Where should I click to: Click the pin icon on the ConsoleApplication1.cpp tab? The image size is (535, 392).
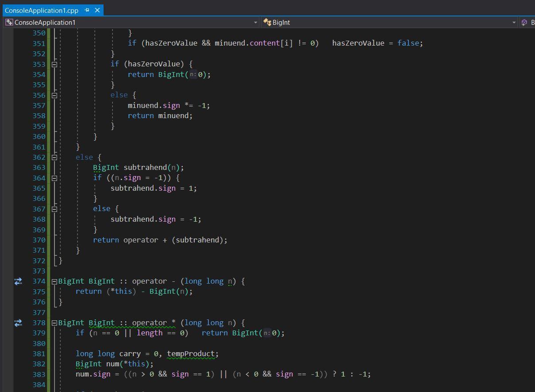pyautogui.click(x=87, y=10)
